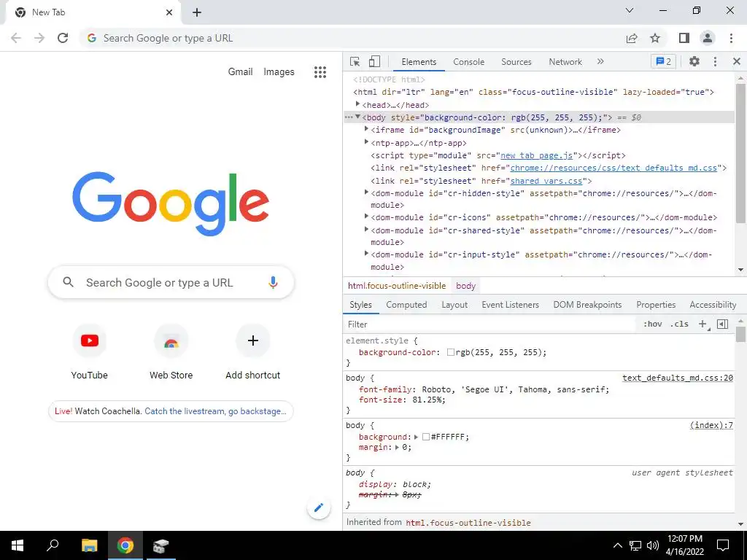Expand the cr-input-style dom-module node

pyautogui.click(x=366, y=253)
